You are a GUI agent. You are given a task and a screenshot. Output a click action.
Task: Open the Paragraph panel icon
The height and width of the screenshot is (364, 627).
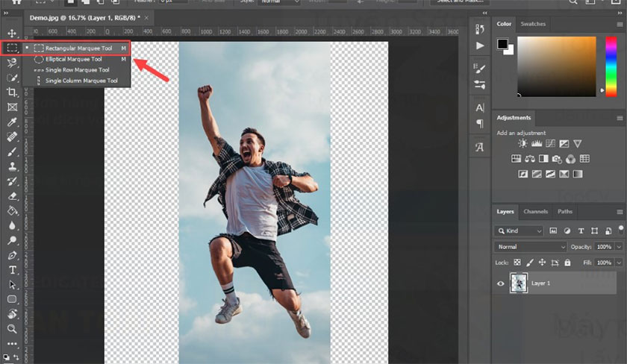[x=479, y=124]
